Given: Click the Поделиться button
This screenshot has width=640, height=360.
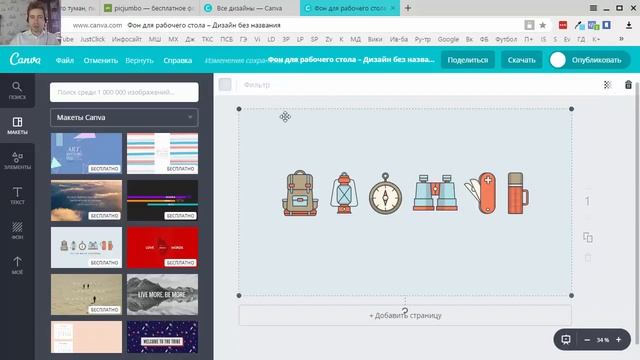Looking at the screenshot, I should click(x=468, y=60).
